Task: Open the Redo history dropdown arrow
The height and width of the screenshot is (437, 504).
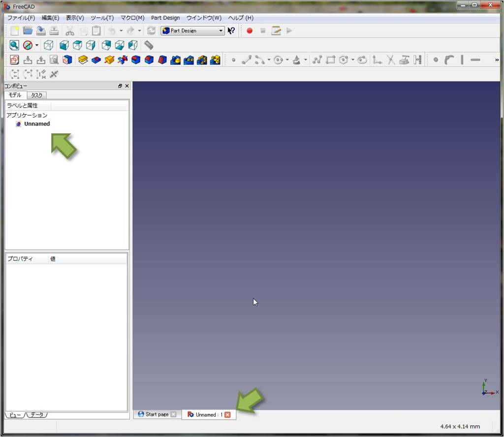Action: click(139, 31)
